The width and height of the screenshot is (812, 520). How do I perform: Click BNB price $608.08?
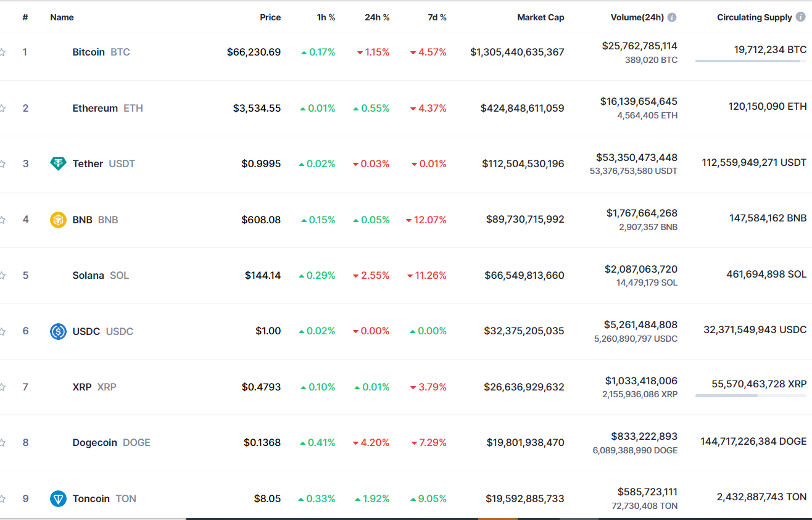(x=262, y=220)
